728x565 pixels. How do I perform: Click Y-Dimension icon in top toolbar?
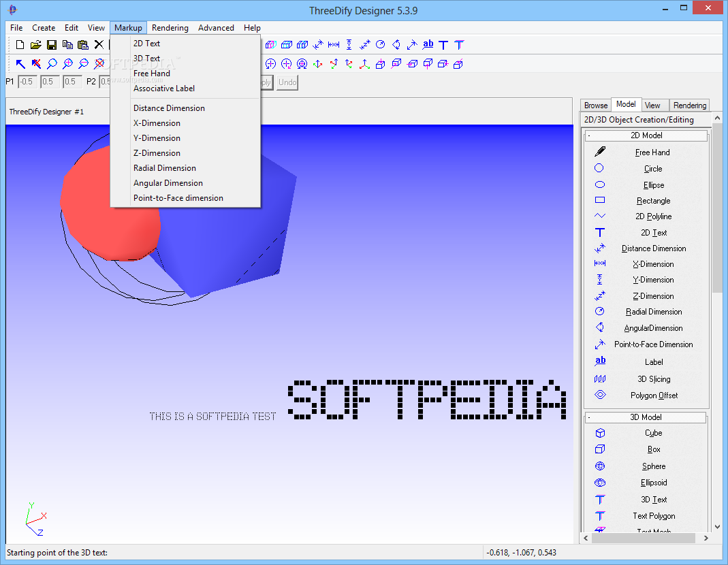pos(349,44)
